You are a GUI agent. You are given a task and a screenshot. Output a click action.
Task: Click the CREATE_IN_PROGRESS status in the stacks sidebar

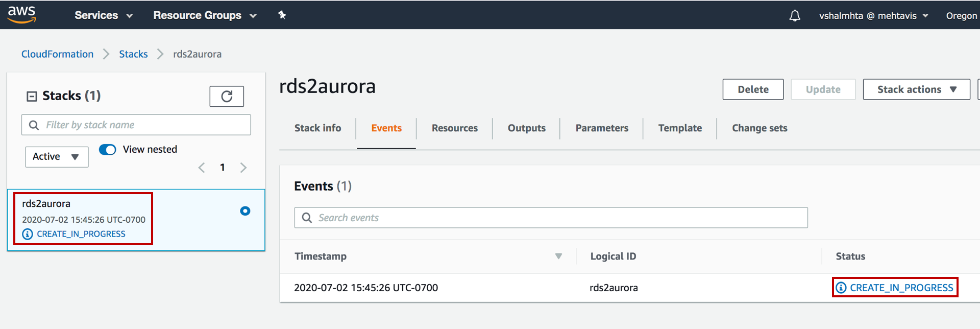point(81,234)
